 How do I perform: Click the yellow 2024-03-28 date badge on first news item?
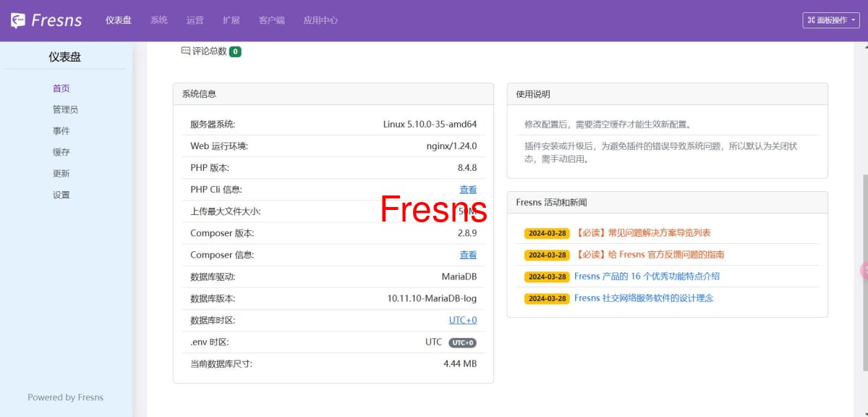(x=546, y=233)
